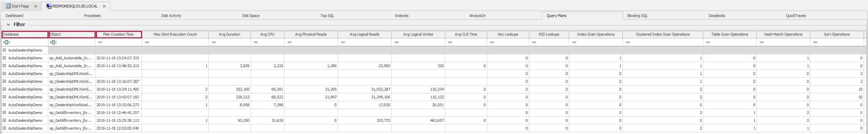Click the RID Lookups equals filter icon
Viewport: 868px width, 134px height.
(534, 42)
